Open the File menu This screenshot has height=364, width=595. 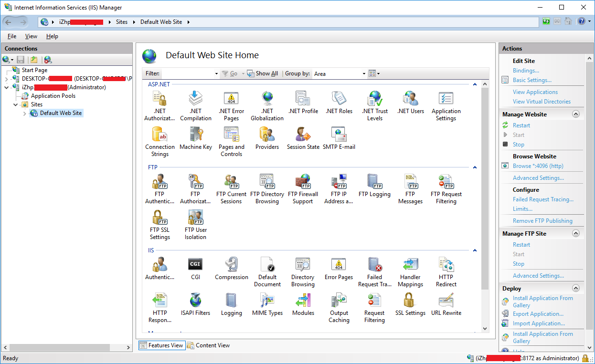[12, 36]
